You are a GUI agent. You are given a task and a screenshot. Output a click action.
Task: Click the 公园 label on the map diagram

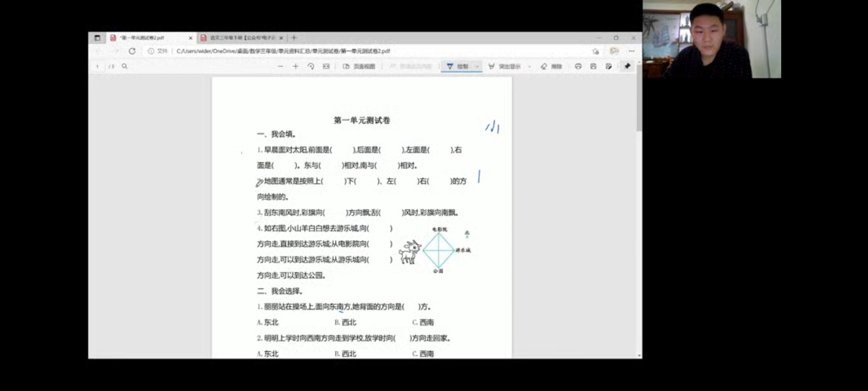click(438, 271)
